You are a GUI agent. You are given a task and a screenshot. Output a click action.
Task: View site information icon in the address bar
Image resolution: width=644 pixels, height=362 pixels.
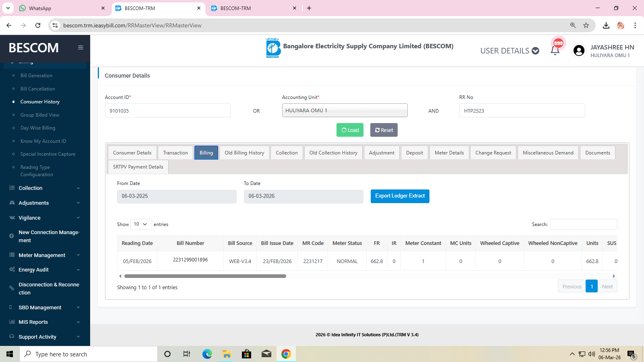click(x=56, y=25)
